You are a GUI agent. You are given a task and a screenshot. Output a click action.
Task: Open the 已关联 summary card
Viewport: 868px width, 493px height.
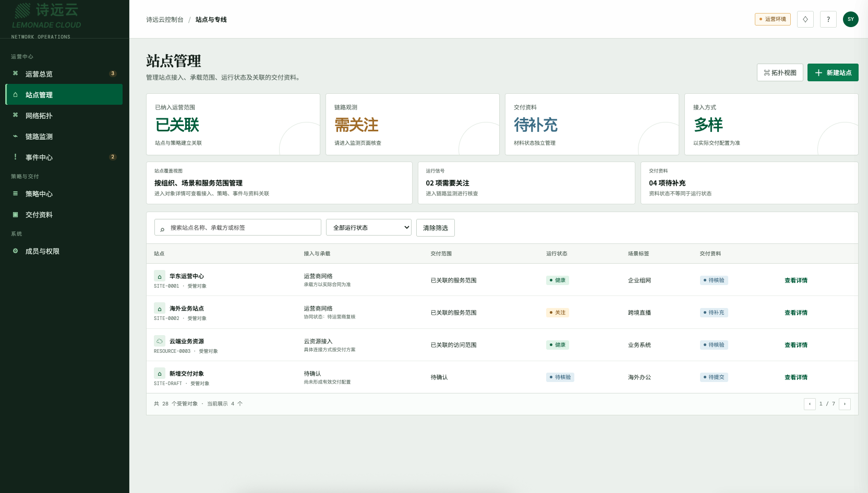tap(233, 124)
